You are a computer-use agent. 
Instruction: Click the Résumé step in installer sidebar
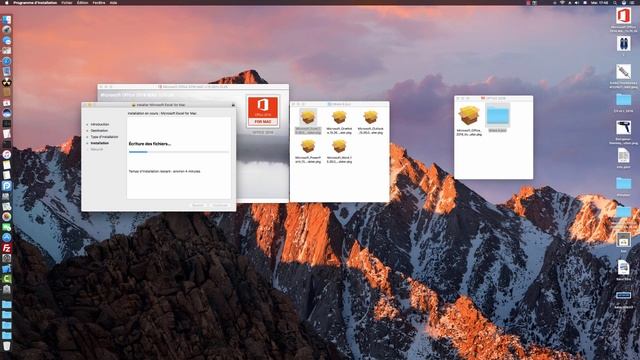[x=97, y=149]
